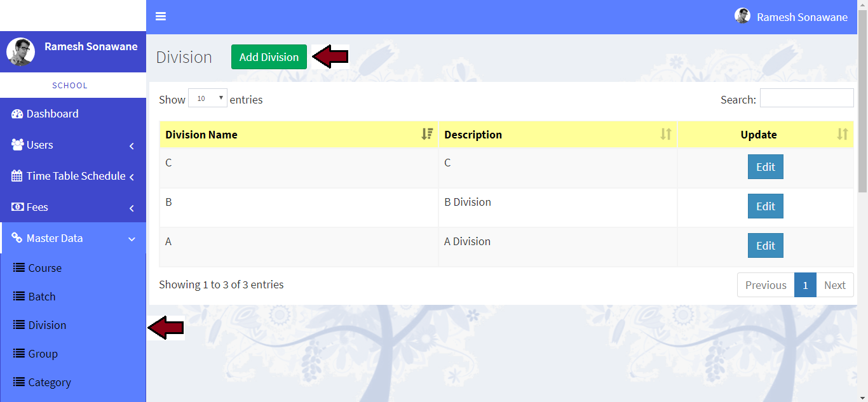Click the sort icon on Description column

click(666, 134)
